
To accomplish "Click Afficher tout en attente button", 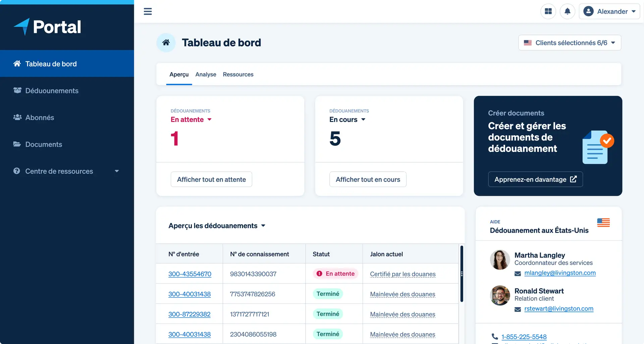I will click(x=211, y=179).
